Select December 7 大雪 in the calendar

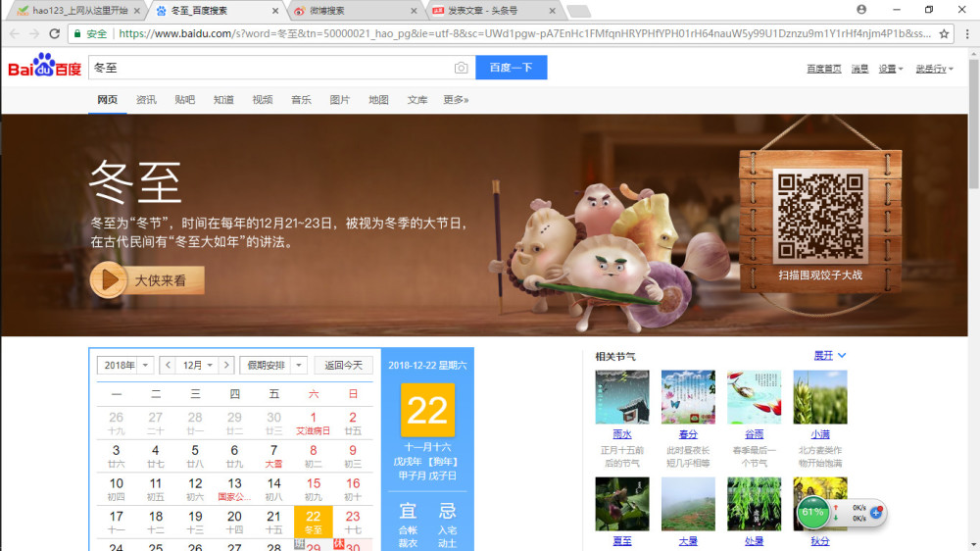[273, 456]
